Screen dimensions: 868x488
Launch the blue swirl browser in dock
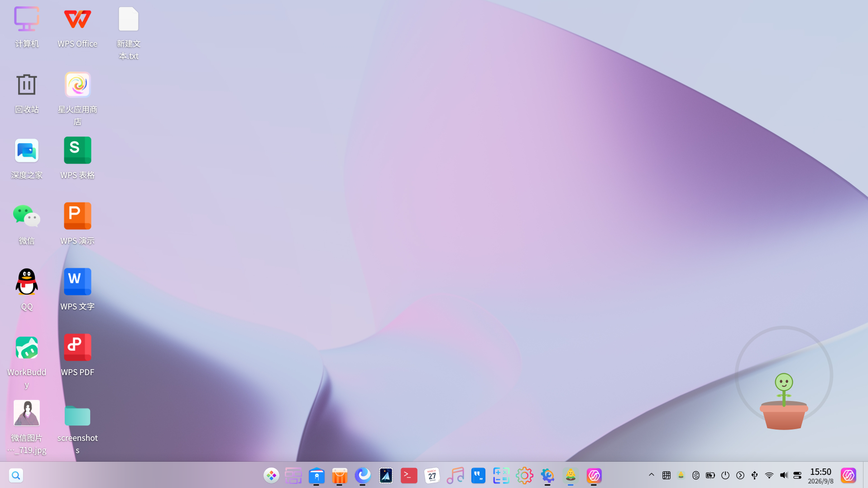tap(363, 475)
